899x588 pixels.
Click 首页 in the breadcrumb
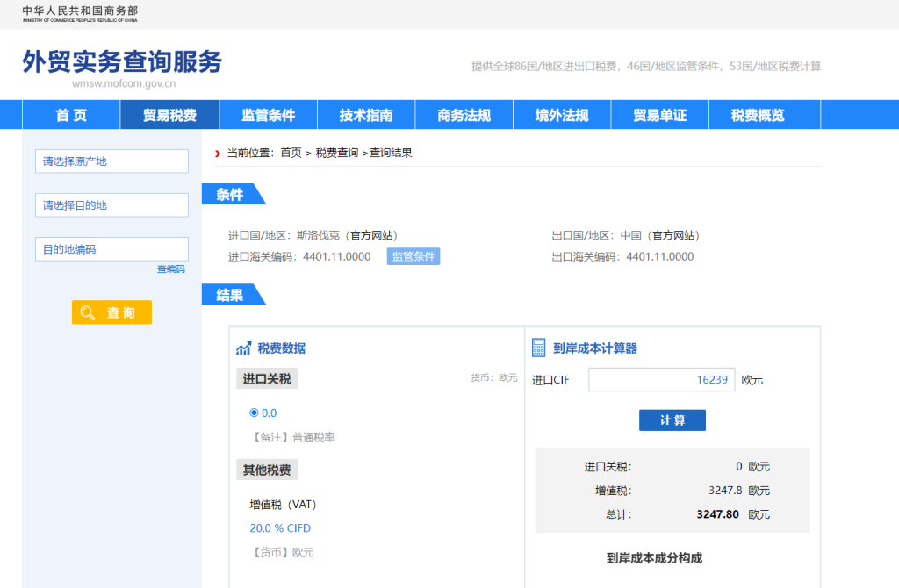click(x=291, y=153)
